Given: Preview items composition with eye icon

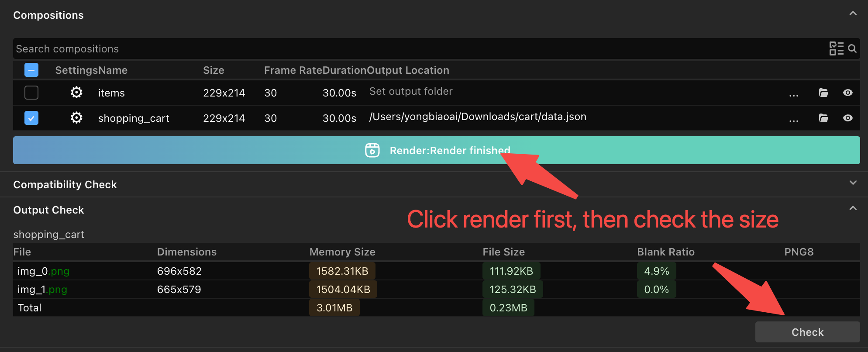Looking at the screenshot, I should [848, 93].
